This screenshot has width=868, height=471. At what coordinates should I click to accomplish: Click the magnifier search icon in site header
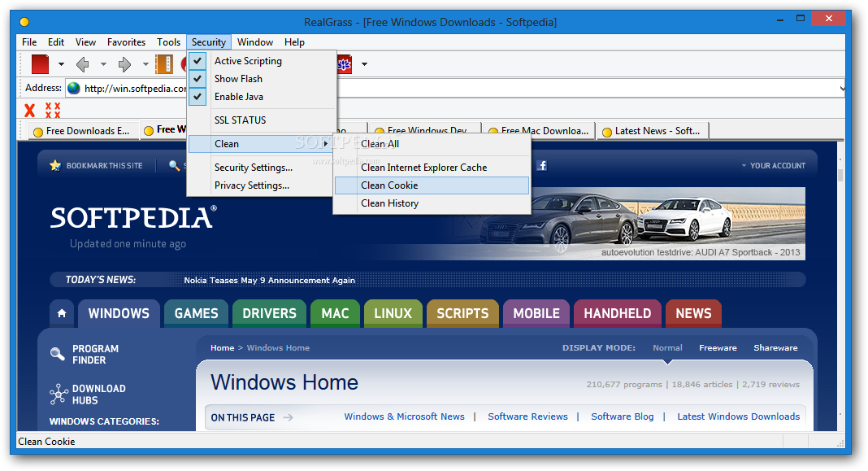pyautogui.click(x=175, y=166)
